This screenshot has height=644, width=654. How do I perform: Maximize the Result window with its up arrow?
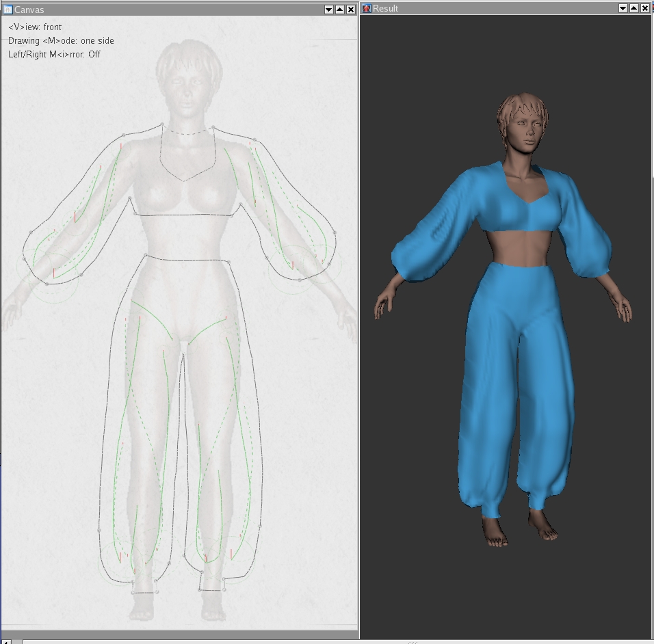click(x=634, y=8)
